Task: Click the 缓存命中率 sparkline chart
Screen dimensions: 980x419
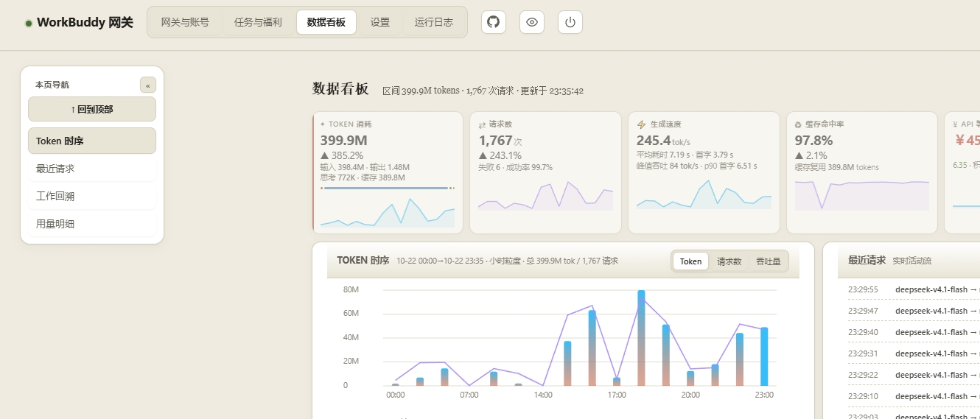Action: click(862, 195)
